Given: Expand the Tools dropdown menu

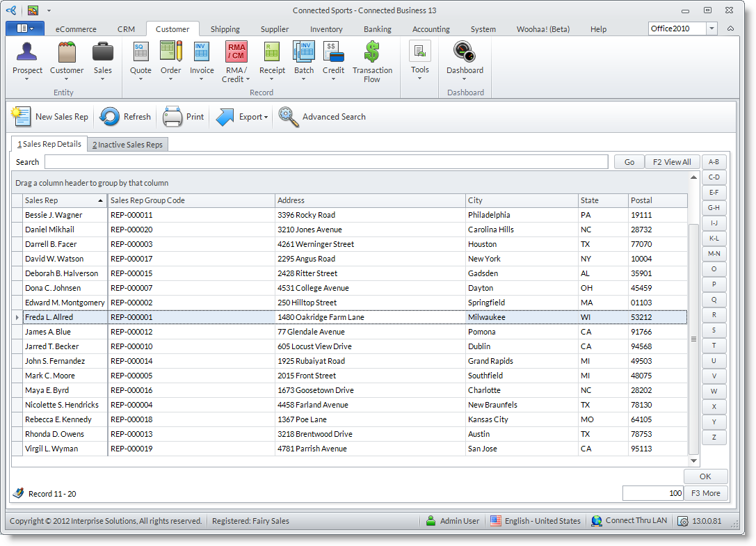Looking at the screenshot, I should click(x=419, y=78).
